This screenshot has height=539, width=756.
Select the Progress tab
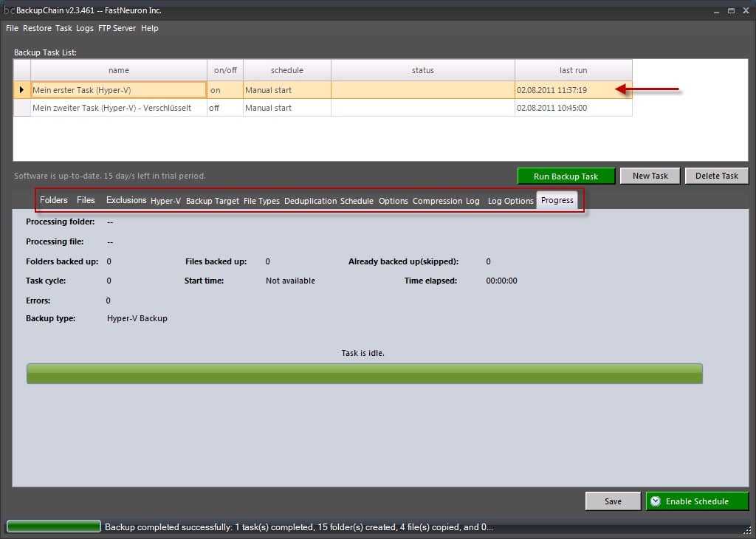pyautogui.click(x=557, y=200)
